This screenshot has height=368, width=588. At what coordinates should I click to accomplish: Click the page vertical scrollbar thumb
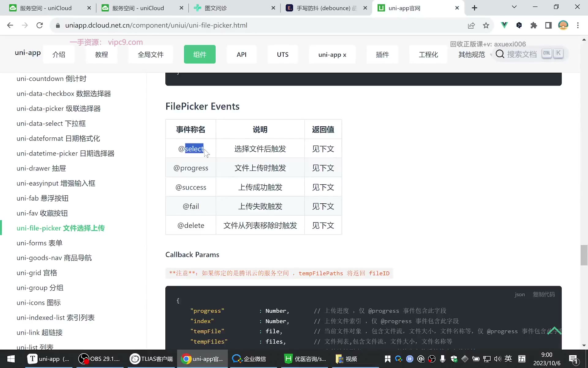tap(584, 255)
